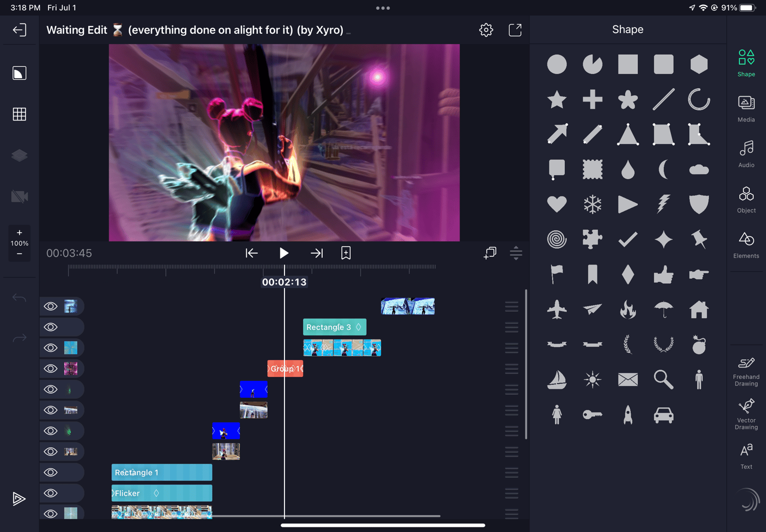
Task: Start Freehand Drawing
Action: click(746, 372)
